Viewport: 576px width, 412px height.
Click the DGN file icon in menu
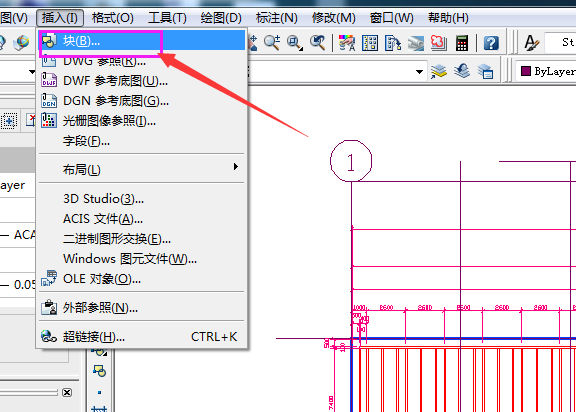tap(49, 100)
